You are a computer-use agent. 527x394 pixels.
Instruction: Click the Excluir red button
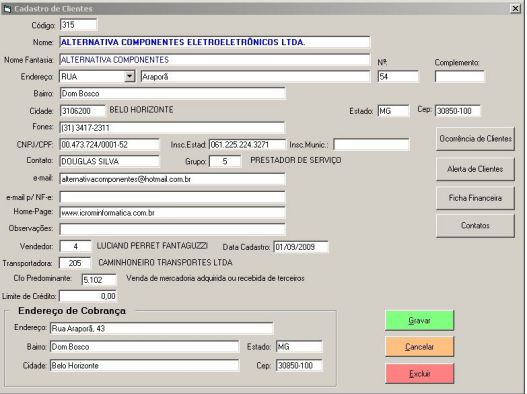click(419, 373)
